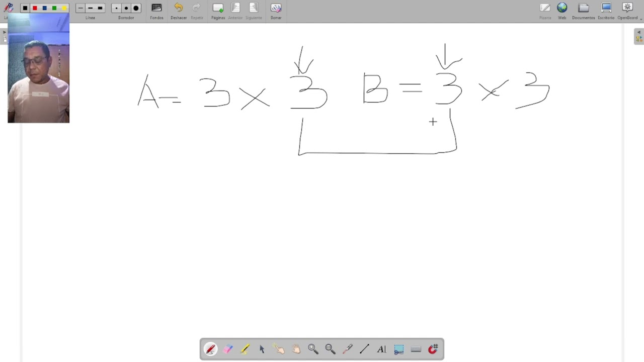Image resolution: width=644 pixels, height=362 pixels.
Task: Choose small eraser size
Action: [x=116, y=8]
